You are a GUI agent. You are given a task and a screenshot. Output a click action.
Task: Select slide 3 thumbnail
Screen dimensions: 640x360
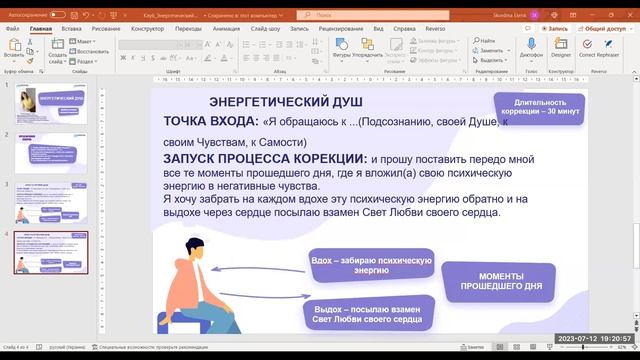point(51,203)
